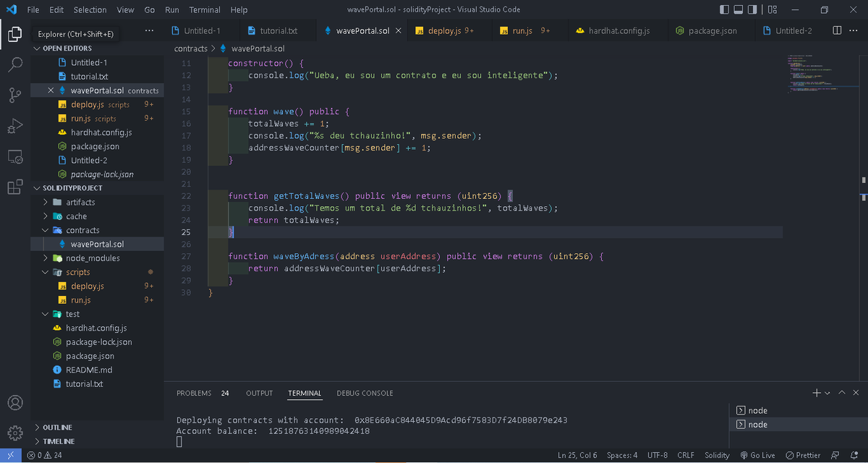
Task: Open the Source Control view
Action: click(x=15, y=95)
